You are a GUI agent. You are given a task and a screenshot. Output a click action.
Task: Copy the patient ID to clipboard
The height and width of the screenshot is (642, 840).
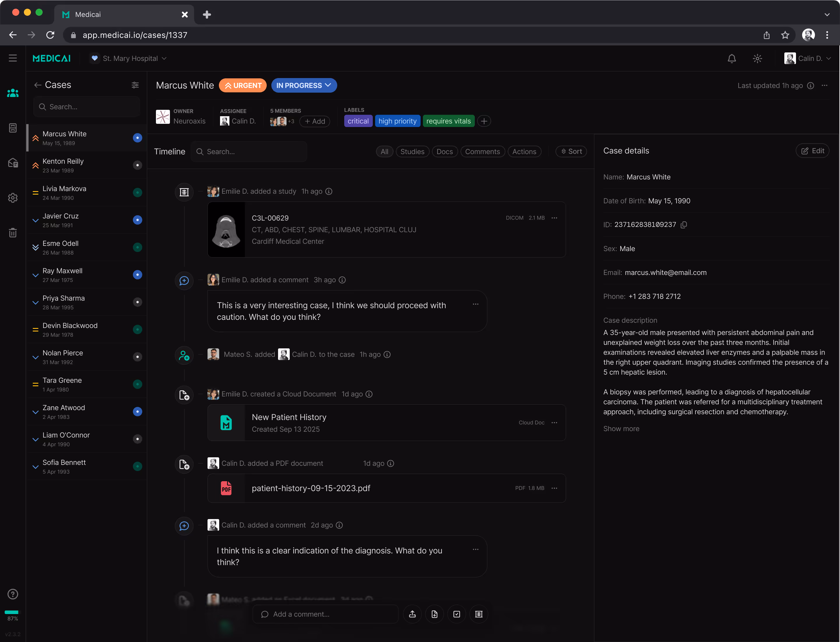(x=684, y=225)
